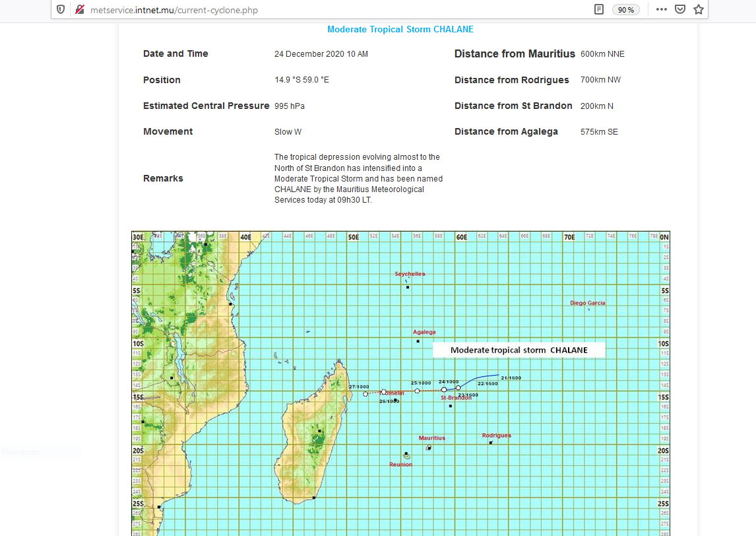Click the Reunion island marker on map
Viewport: 756px width, 536px height.
point(406,455)
